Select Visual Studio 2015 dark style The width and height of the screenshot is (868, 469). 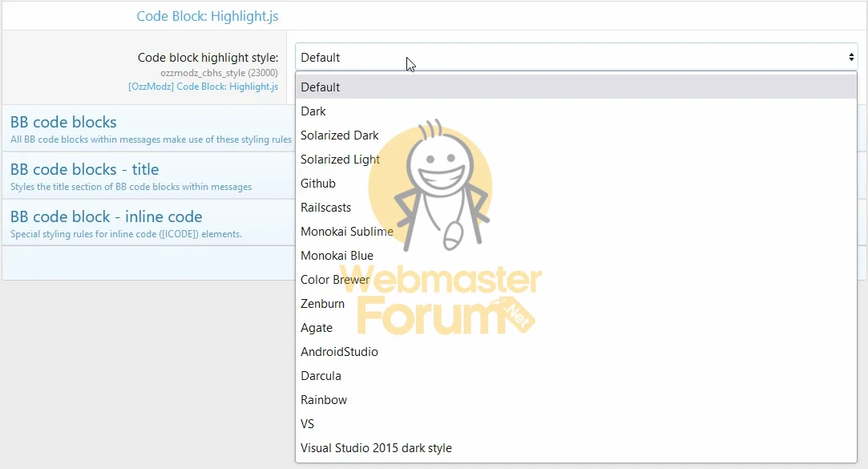click(x=576, y=448)
